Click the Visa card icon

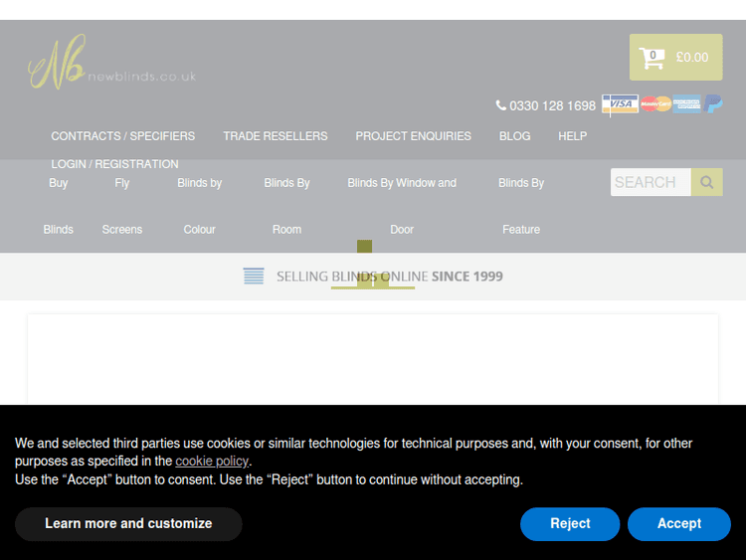(x=620, y=104)
